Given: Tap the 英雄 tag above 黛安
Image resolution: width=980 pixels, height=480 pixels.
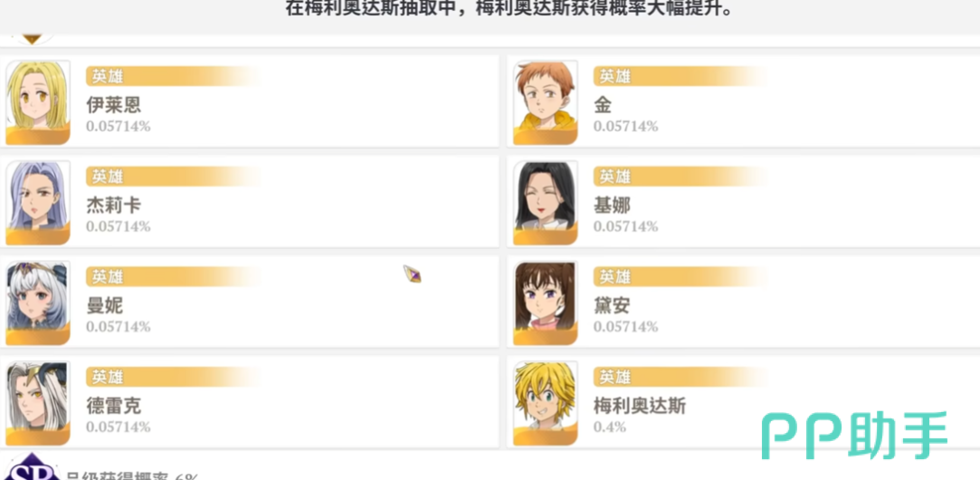Looking at the screenshot, I should [x=615, y=276].
